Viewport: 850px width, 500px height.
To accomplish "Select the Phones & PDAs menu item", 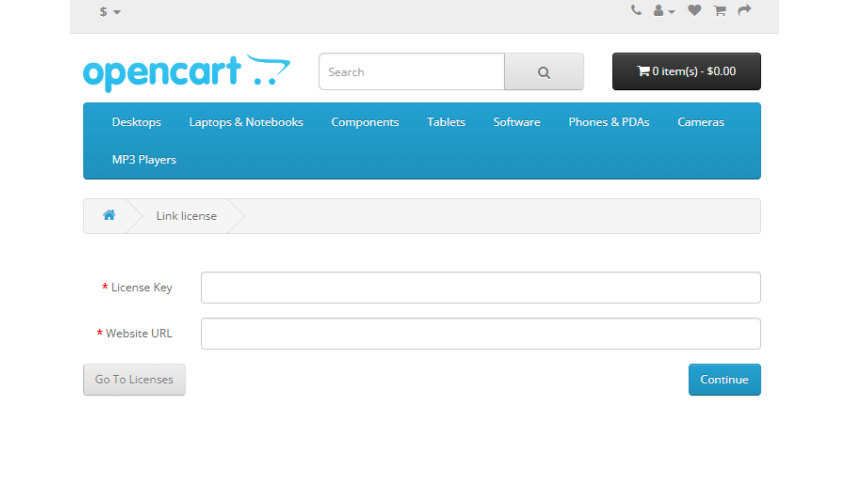I will tap(609, 122).
